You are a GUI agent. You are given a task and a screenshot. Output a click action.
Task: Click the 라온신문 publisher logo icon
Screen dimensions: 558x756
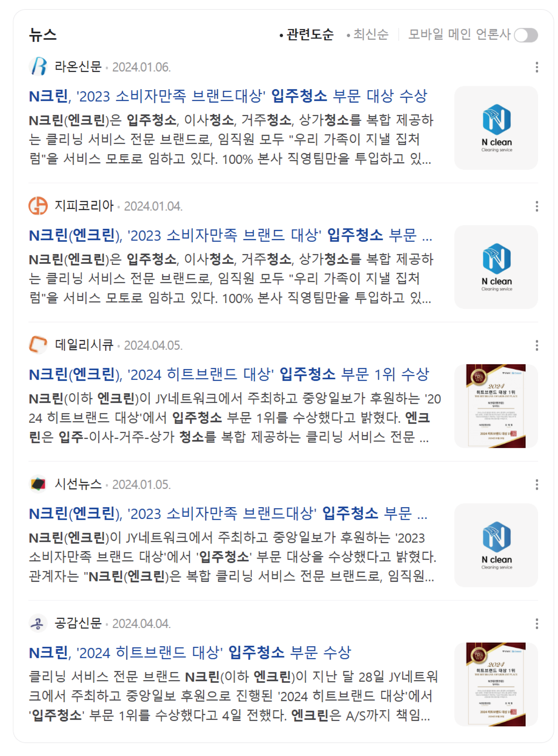tap(38, 67)
